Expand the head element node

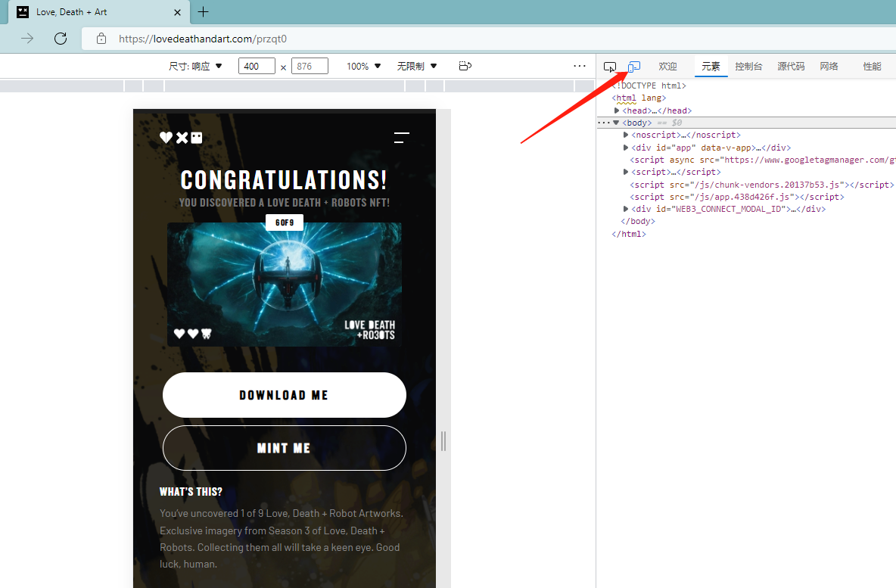pyautogui.click(x=618, y=110)
